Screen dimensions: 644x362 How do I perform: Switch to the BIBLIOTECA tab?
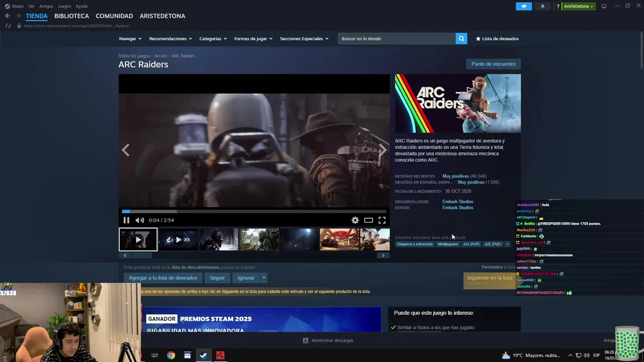coord(71,16)
